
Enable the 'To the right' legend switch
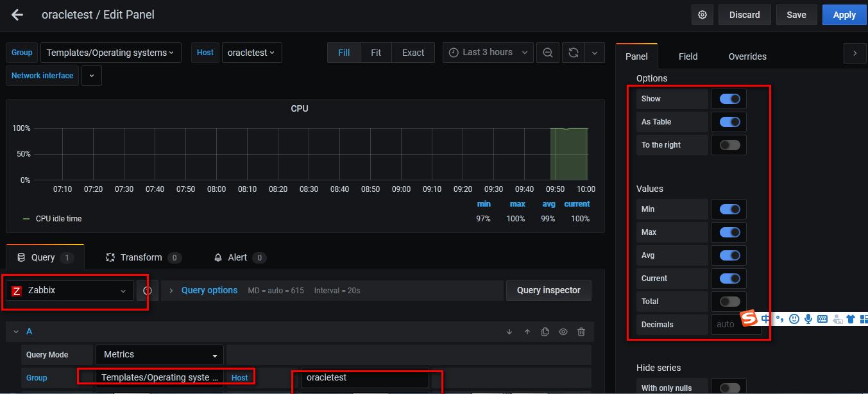[x=729, y=145]
